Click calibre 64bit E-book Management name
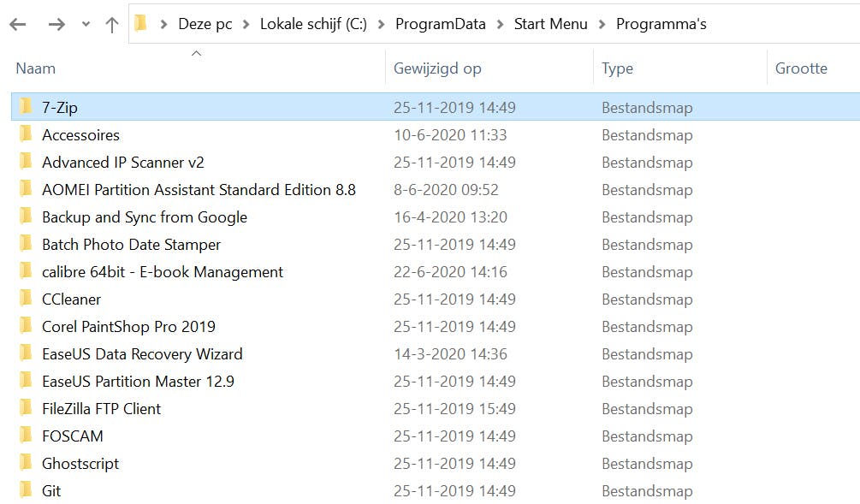This screenshot has height=504, width=860. click(163, 272)
